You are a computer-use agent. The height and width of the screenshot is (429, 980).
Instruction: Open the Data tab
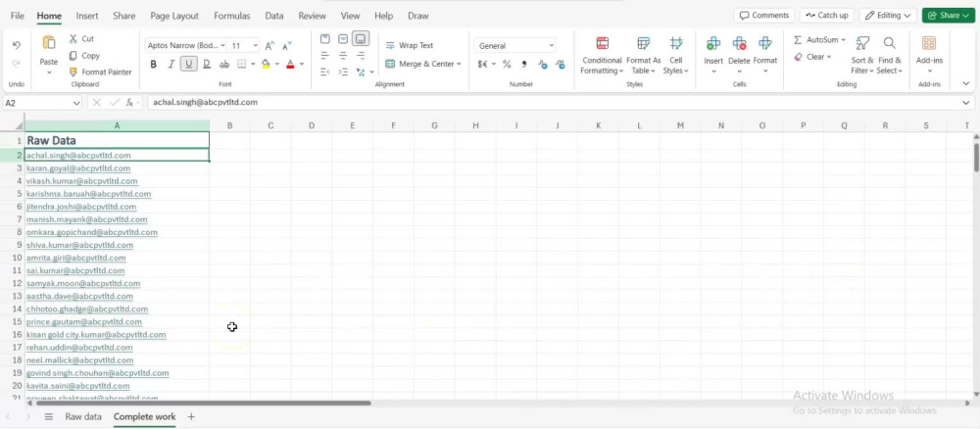[x=273, y=16]
